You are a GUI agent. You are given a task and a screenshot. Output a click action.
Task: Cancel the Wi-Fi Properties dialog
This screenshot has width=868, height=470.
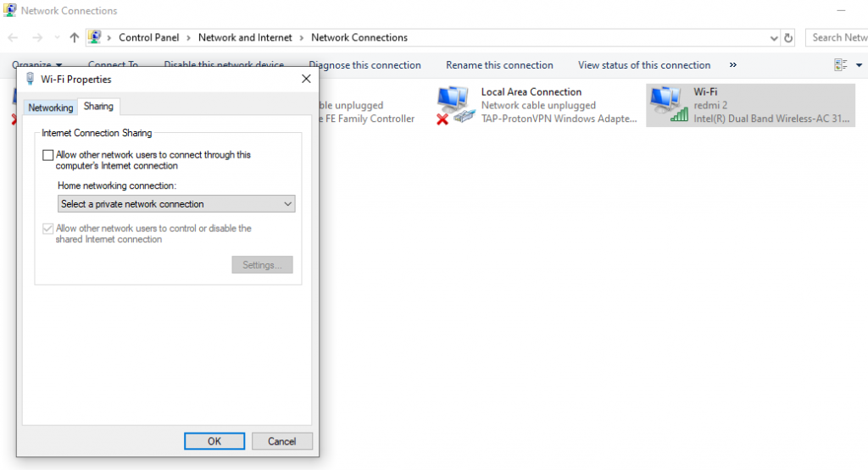coord(281,441)
